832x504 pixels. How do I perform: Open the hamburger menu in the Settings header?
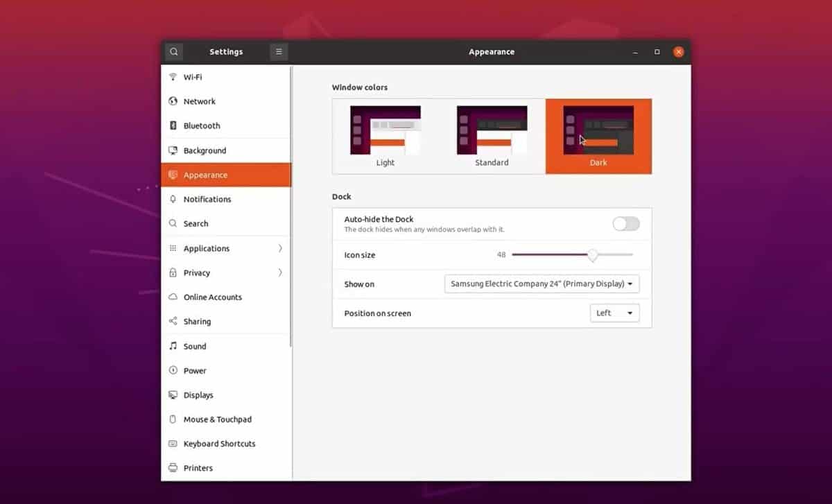coord(279,52)
